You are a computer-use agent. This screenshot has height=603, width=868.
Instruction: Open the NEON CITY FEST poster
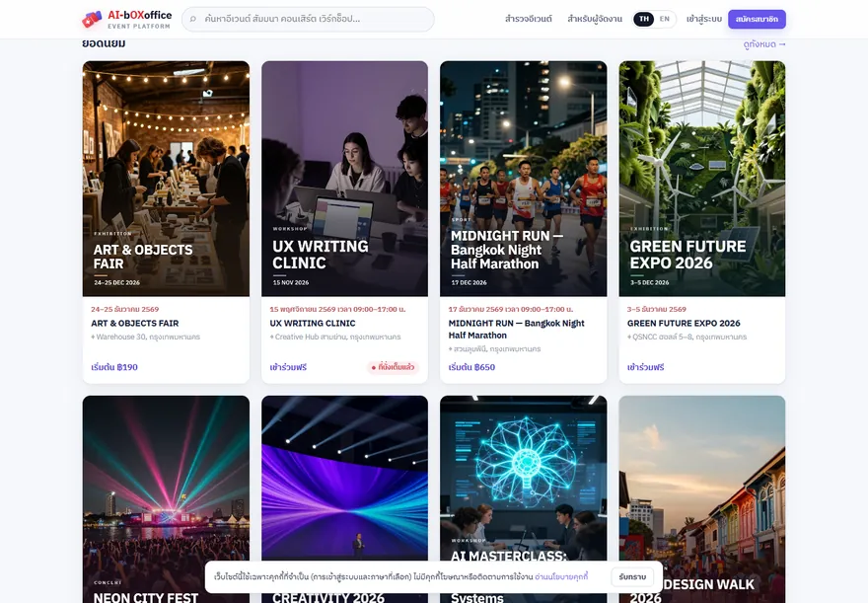(x=166, y=499)
